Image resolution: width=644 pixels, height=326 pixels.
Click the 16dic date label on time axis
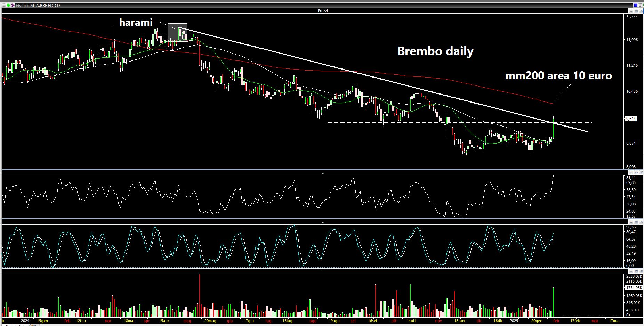[x=498, y=321]
